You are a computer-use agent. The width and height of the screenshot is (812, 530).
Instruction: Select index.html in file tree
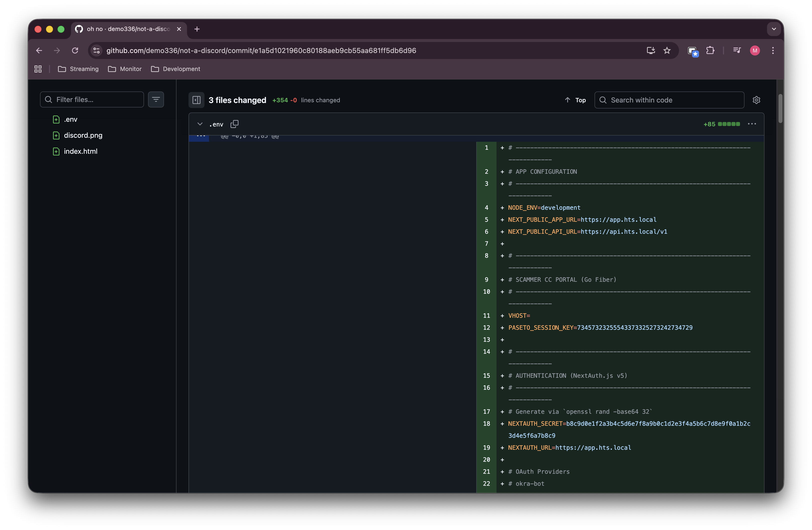(80, 151)
